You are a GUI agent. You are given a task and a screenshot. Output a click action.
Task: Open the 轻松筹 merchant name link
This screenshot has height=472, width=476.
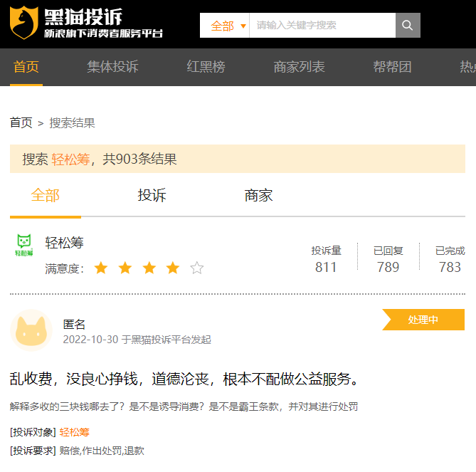64,243
